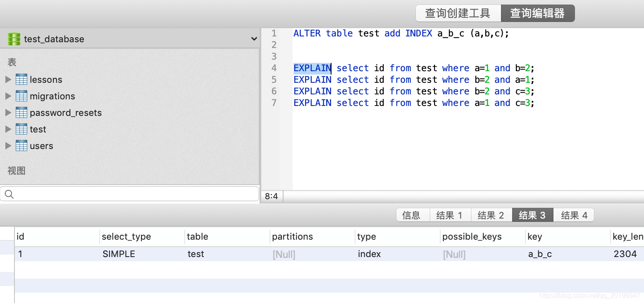The image size is (644, 303).
Task: Select the users table row
Action: [130, 146]
